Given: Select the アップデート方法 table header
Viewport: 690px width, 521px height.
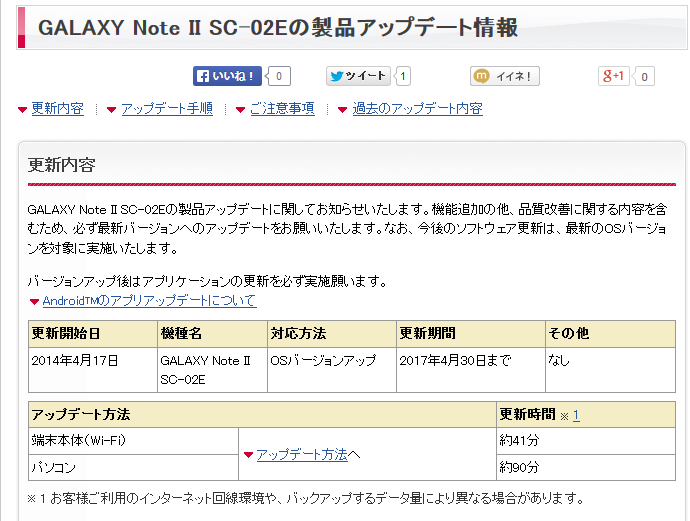Looking at the screenshot, I should [262, 415].
